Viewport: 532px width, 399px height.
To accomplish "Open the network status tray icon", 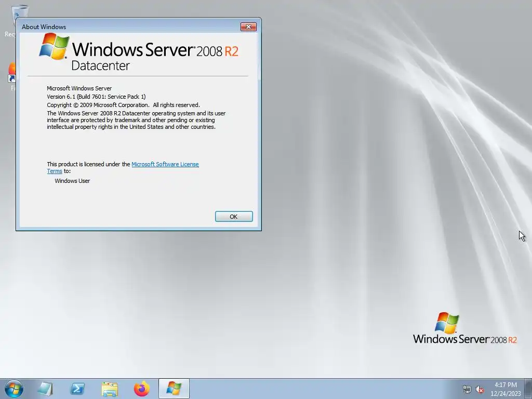I will point(467,390).
